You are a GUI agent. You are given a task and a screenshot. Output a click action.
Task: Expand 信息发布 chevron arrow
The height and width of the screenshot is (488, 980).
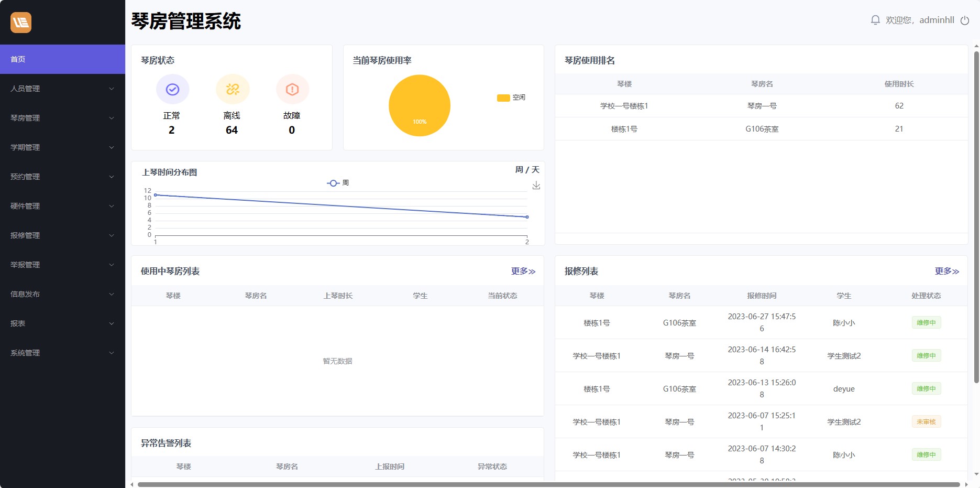112,294
